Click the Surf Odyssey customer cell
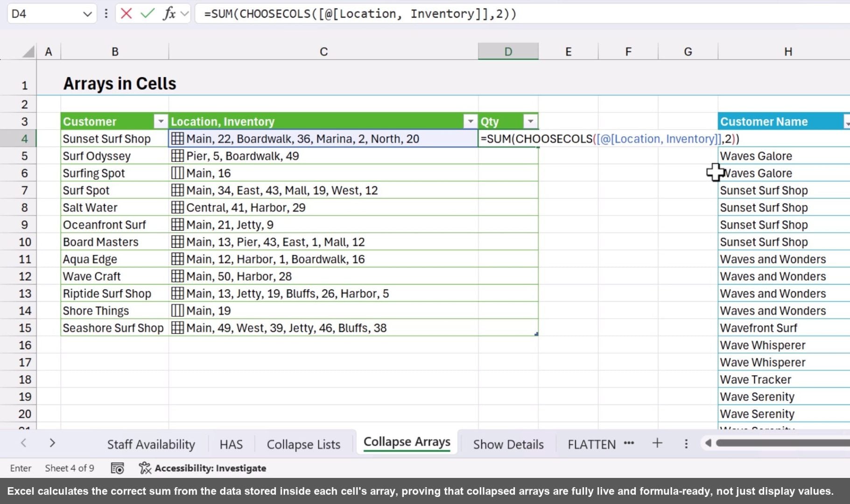Image resolution: width=850 pixels, height=504 pixels. [114, 156]
